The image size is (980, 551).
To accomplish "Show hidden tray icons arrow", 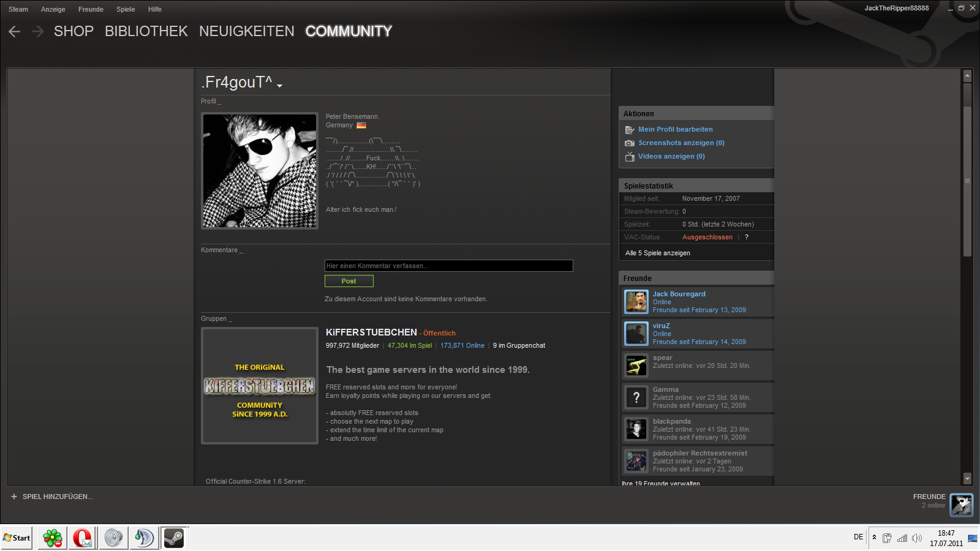I will tap(874, 538).
